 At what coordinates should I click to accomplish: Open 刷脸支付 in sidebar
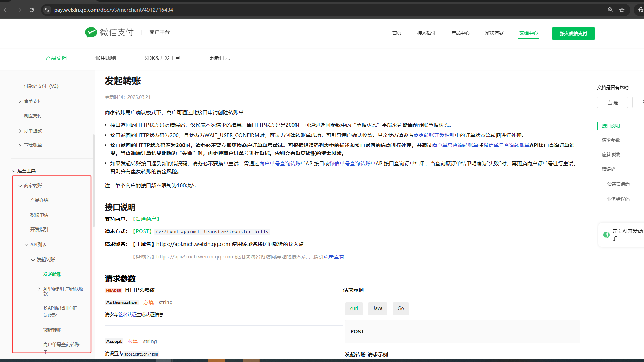click(33, 116)
